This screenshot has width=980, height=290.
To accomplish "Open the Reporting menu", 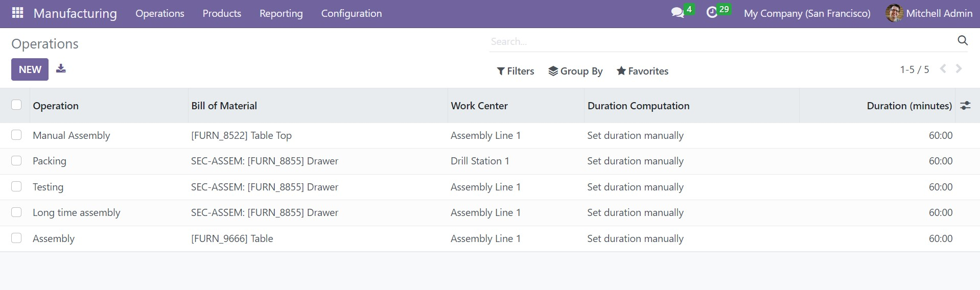I will pyautogui.click(x=281, y=13).
